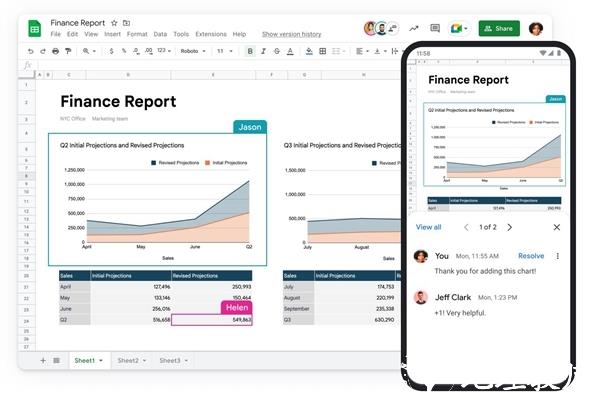Select the Q2 projections chart

[157, 199]
